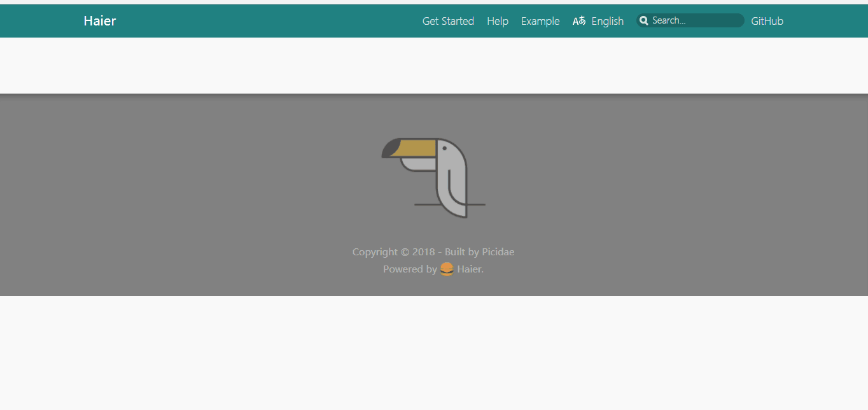This screenshot has width=868, height=410.
Task: Open the Help menu item
Action: click(x=498, y=21)
